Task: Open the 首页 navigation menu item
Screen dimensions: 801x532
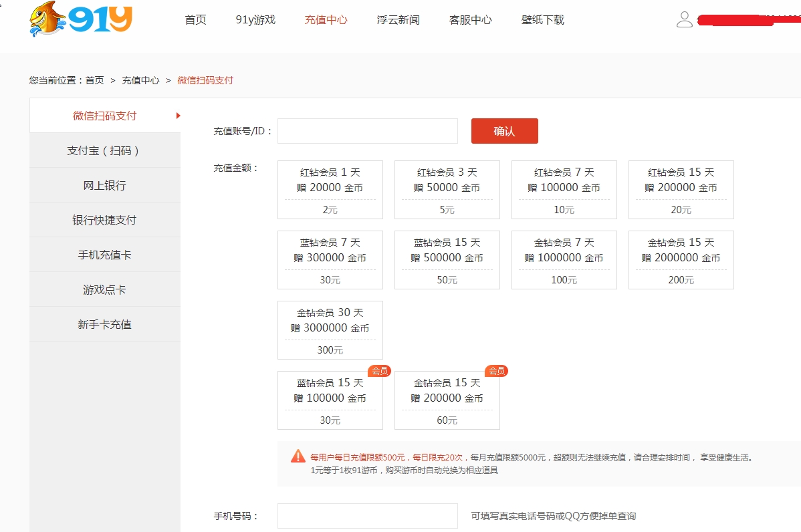Action: point(195,20)
